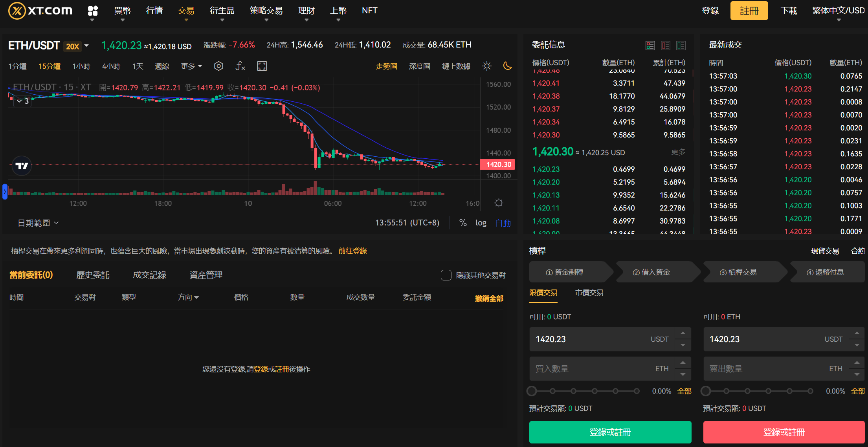Viewport: 868px width, 447px height.
Task: Open chart settings hexagon icon
Action: tap(218, 66)
